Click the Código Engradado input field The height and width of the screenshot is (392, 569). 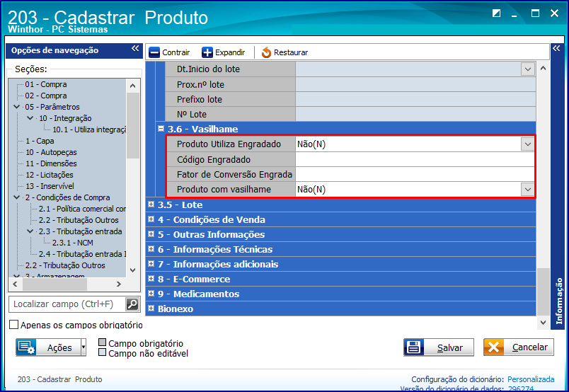tap(415, 160)
